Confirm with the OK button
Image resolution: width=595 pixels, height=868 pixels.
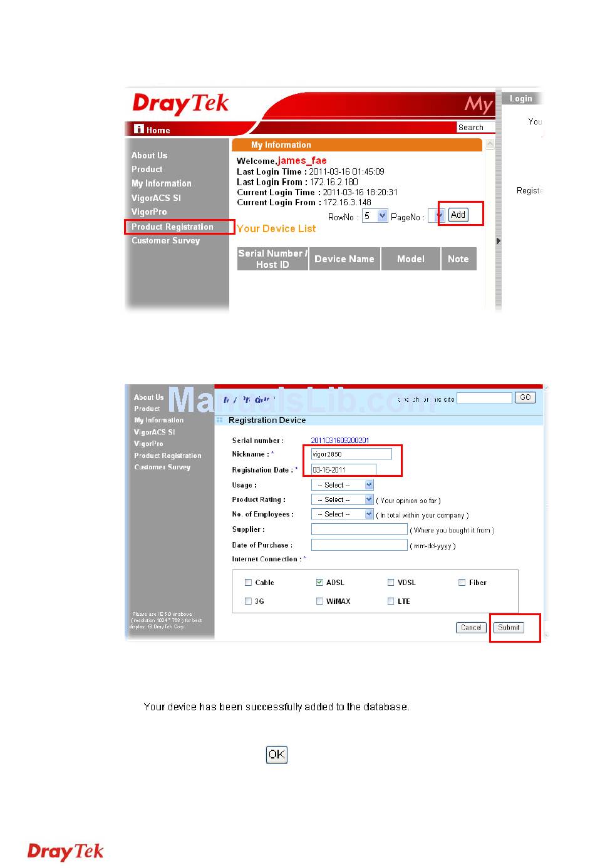pyautogui.click(x=277, y=755)
